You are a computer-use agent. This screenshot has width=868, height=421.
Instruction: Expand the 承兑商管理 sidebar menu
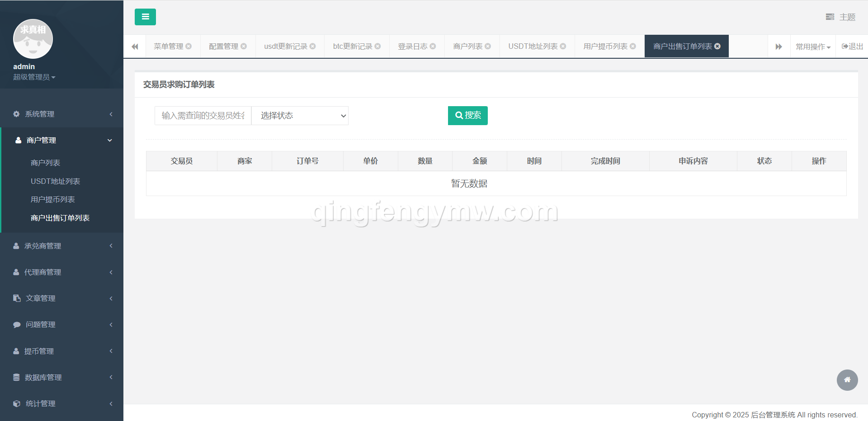click(x=61, y=246)
